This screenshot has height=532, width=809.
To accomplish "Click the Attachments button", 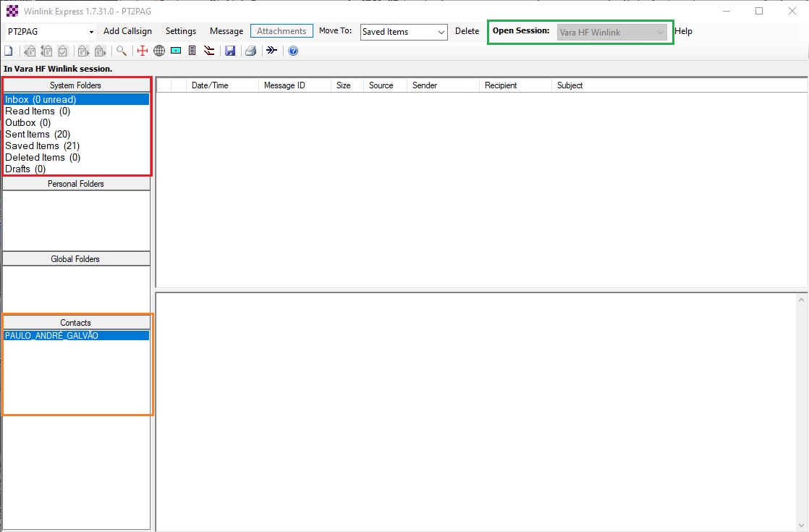I will pyautogui.click(x=281, y=31).
